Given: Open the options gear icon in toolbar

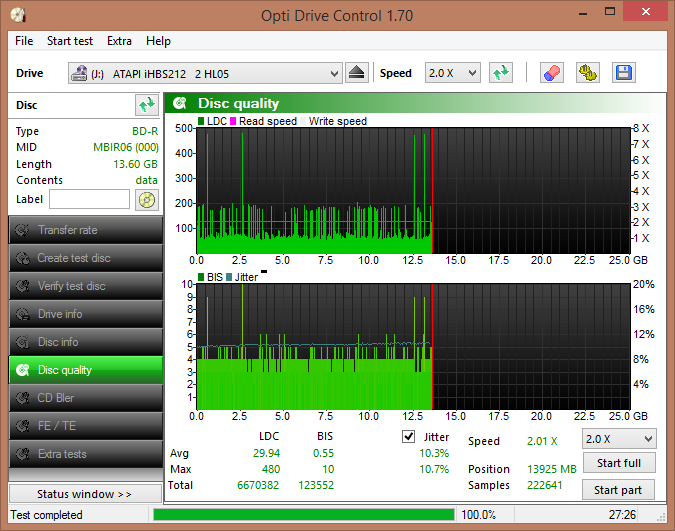Looking at the screenshot, I should (x=588, y=73).
